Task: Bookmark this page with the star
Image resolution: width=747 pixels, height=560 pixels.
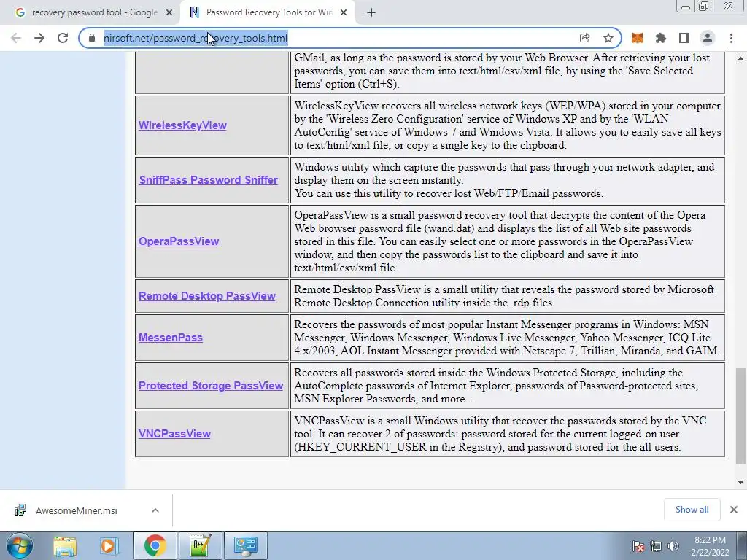Action: click(x=608, y=38)
